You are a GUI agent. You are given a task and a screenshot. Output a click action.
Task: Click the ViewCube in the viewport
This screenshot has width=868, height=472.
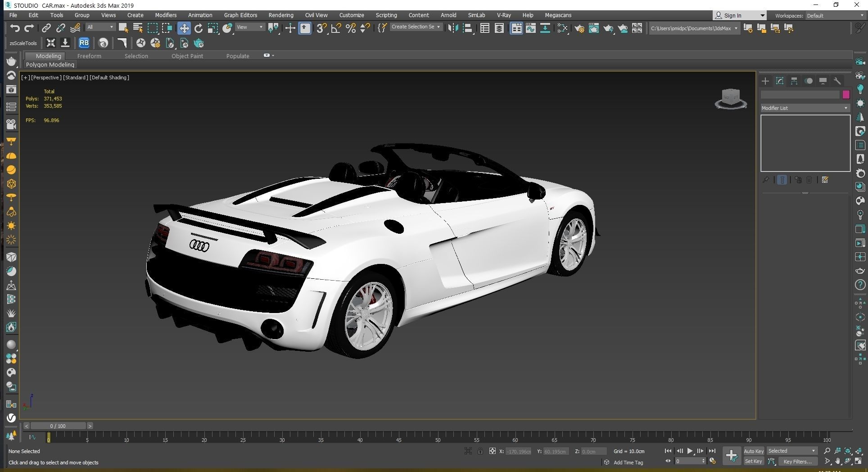pos(731,99)
